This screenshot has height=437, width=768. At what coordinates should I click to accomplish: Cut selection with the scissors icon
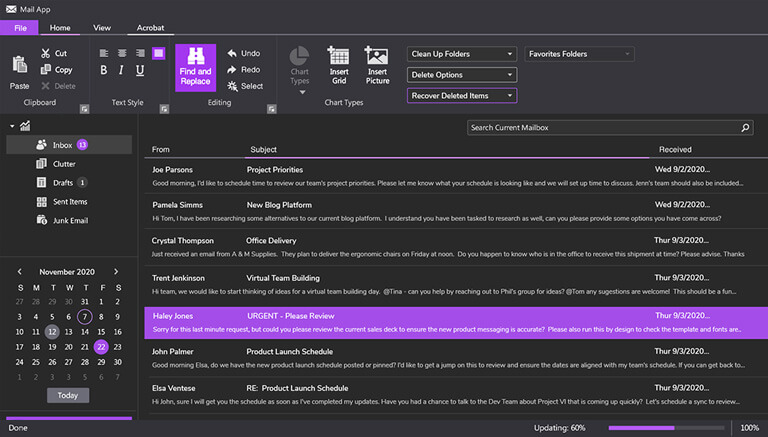pyautogui.click(x=47, y=53)
